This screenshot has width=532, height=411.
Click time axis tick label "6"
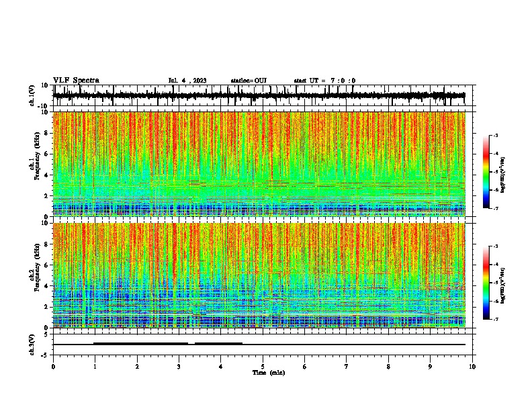304,367
